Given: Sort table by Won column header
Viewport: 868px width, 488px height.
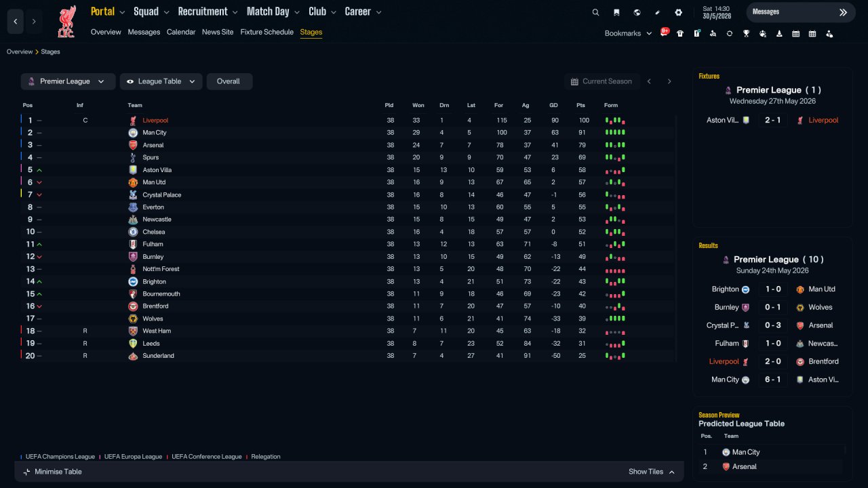Looking at the screenshot, I should tap(418, 105).
